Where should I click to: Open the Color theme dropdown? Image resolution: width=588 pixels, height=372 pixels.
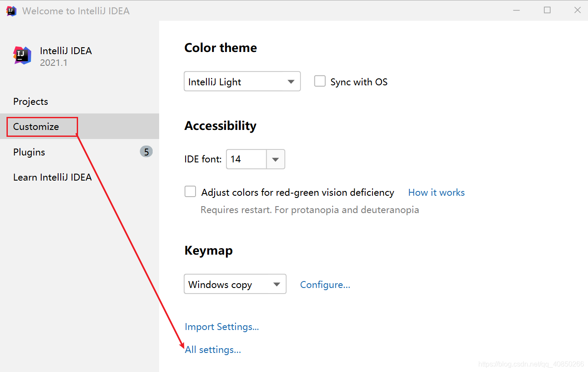(242, 81)
